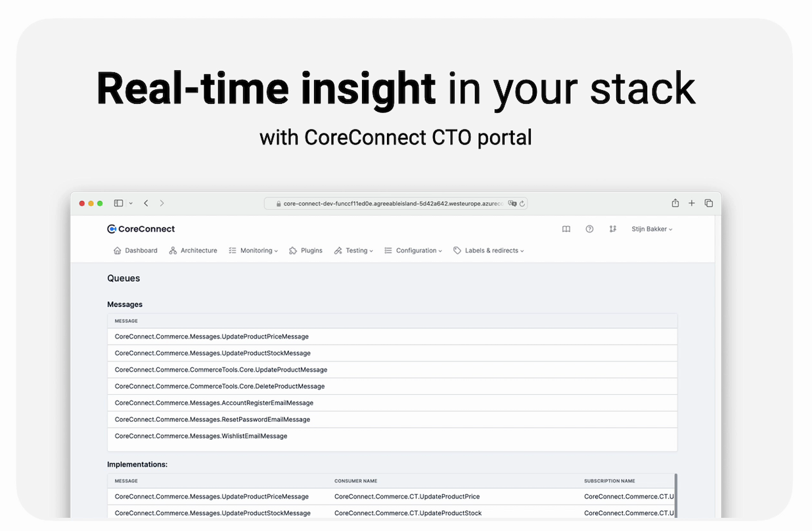The image size is (812, 531).
Task: Click the browser URL address field
Action: click(x=393, y=204)
